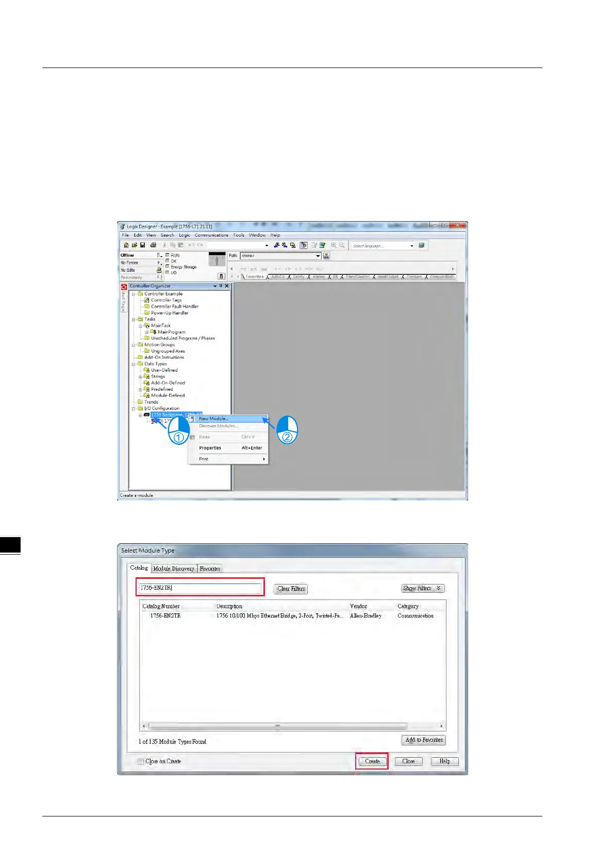This screenshot has width=614, height=868.
Task: Open the Path combo box dropdown
Action: click(x=318, y=256)
